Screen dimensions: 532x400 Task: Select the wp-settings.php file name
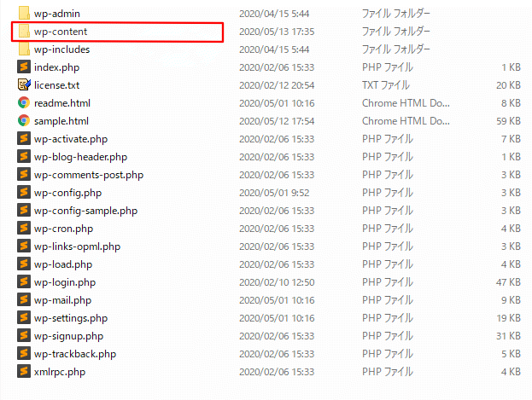pos(71,319)
